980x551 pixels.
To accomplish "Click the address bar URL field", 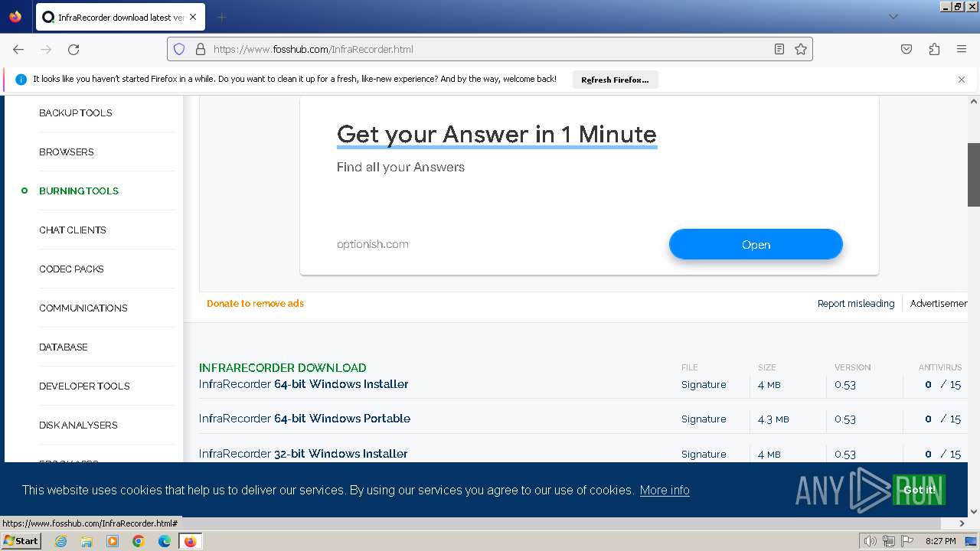I will pyautogui.click(x=490, y=49).
